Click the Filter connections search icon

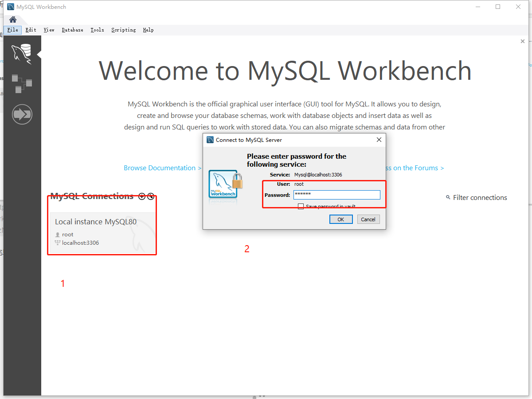pos(448,197)
